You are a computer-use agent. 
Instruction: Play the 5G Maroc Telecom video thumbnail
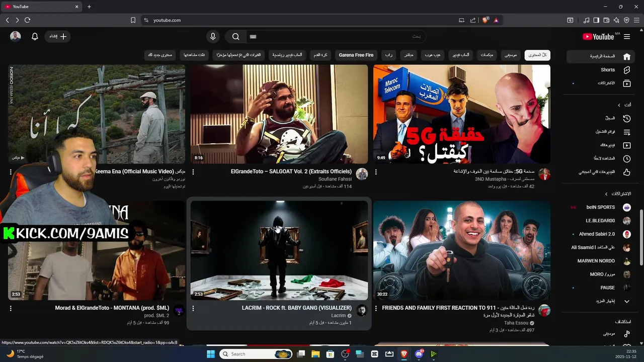[x=462, y=114]
